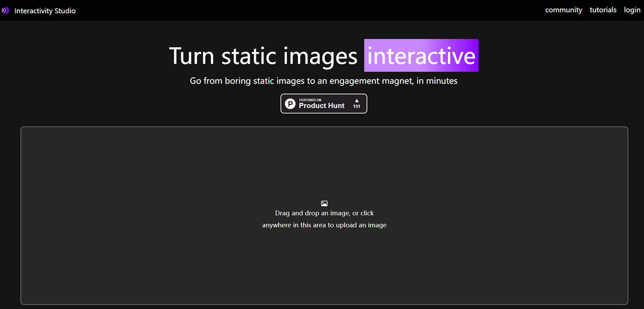644x309 pixels.
Task: Click the image placeholder icon in the upload area
Action: 324,203
